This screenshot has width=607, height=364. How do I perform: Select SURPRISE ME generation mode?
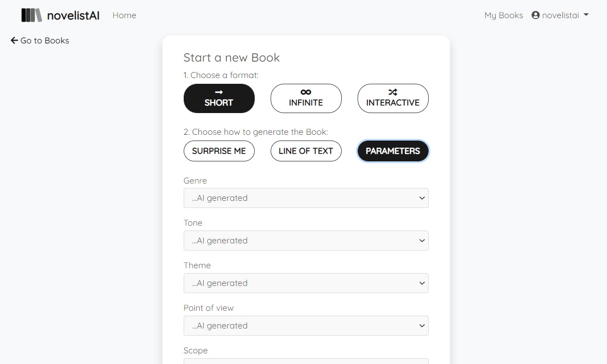[219, 151]
